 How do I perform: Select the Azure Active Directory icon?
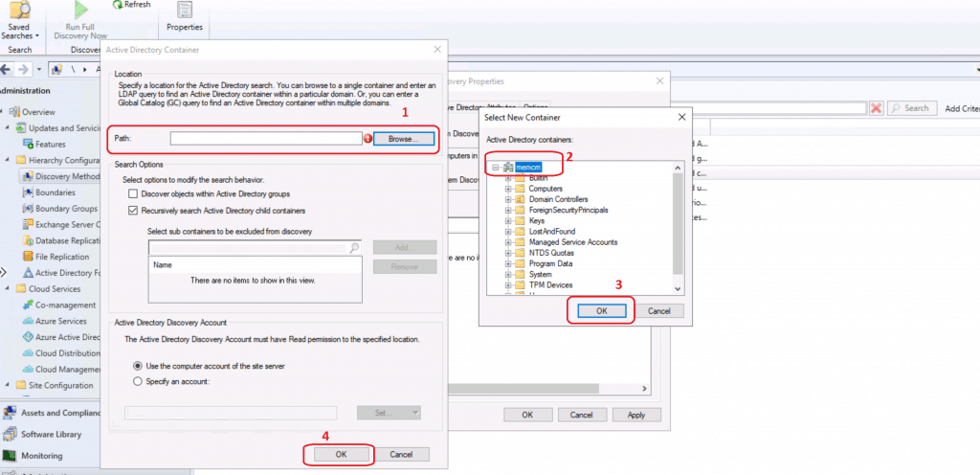(x=28, y=337)
